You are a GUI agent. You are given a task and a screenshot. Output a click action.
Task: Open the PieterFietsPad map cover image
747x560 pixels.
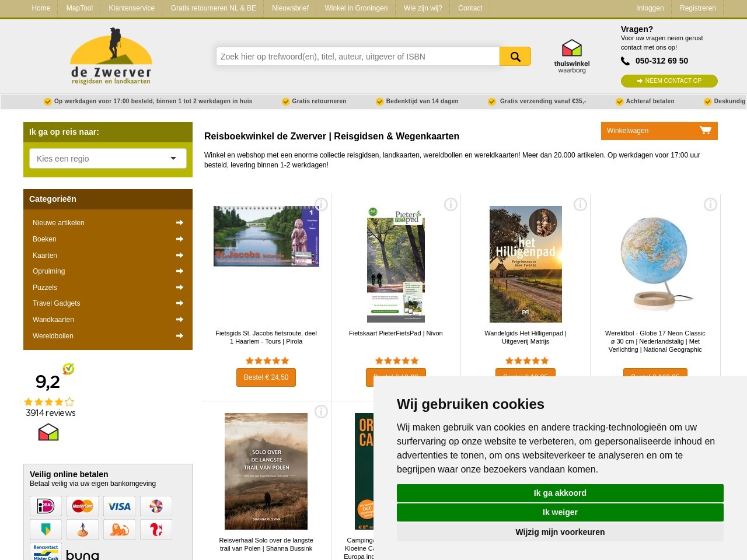pos(396,264)
